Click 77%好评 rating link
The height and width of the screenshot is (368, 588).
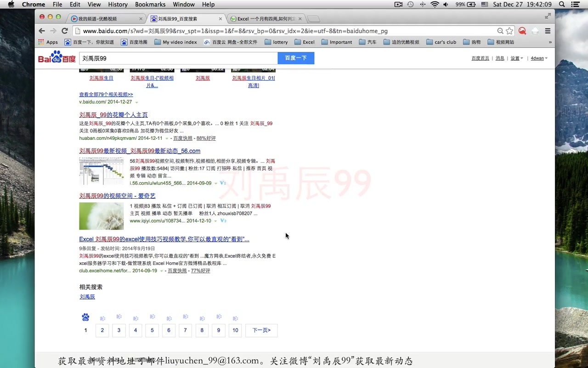[x=200, y=271]
